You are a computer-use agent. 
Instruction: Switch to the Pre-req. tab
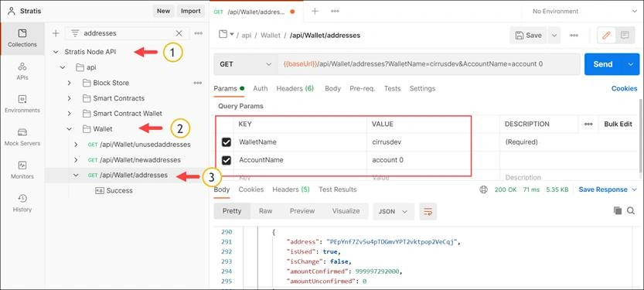point(363,88)
